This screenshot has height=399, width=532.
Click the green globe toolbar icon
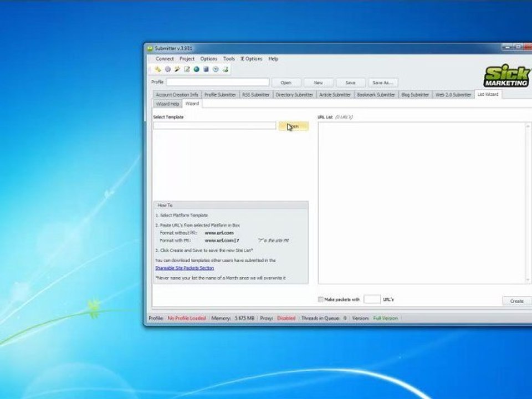click(x=196, y=69)
